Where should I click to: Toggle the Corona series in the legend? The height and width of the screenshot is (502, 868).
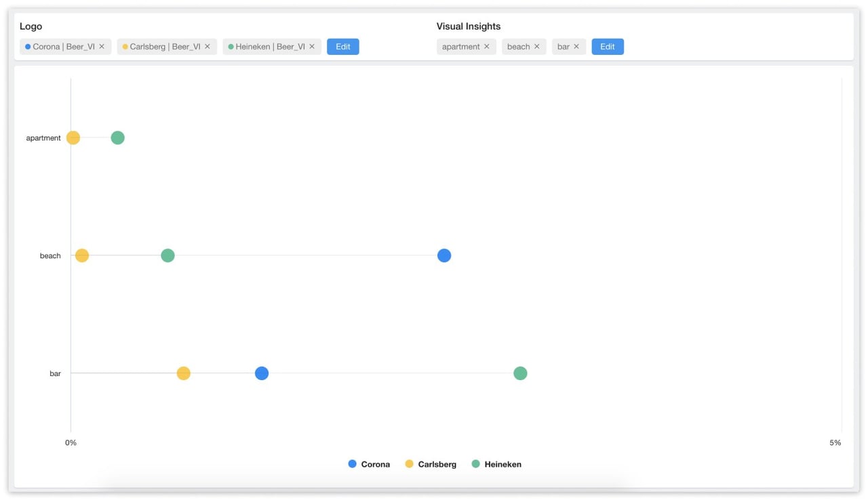(x=369, y=464)
